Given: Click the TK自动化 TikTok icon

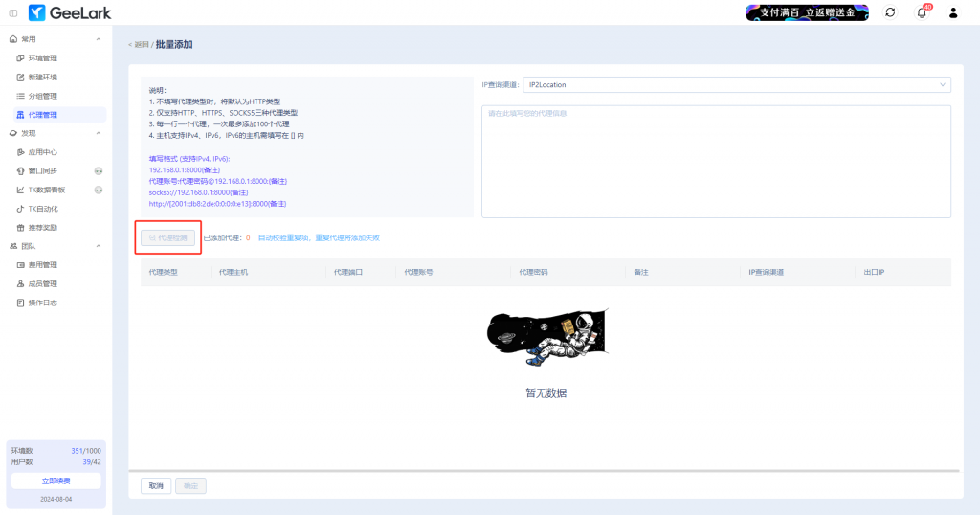Looking at the screenshot, I should 20,209.
